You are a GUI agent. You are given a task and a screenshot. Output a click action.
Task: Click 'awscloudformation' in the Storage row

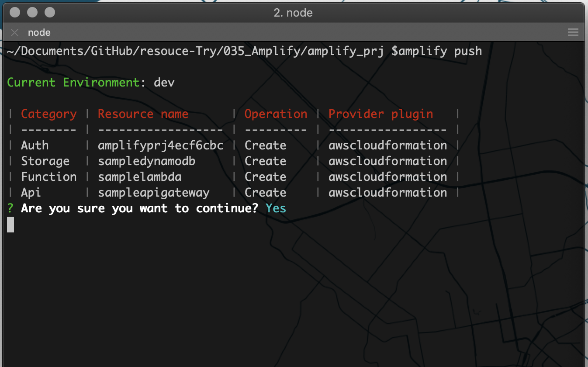(x=387, y=161)
